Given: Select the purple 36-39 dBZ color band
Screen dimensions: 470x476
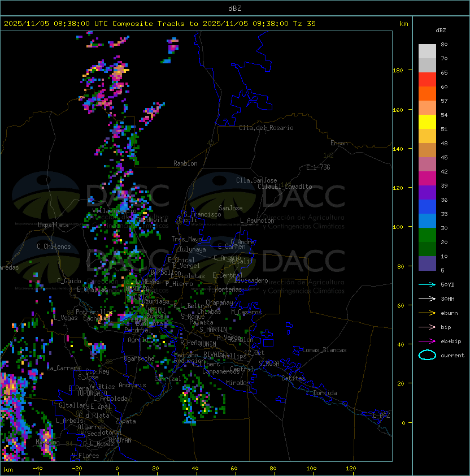Looking at the screenshot, I should pyautogui.click(x=427, y=193).
